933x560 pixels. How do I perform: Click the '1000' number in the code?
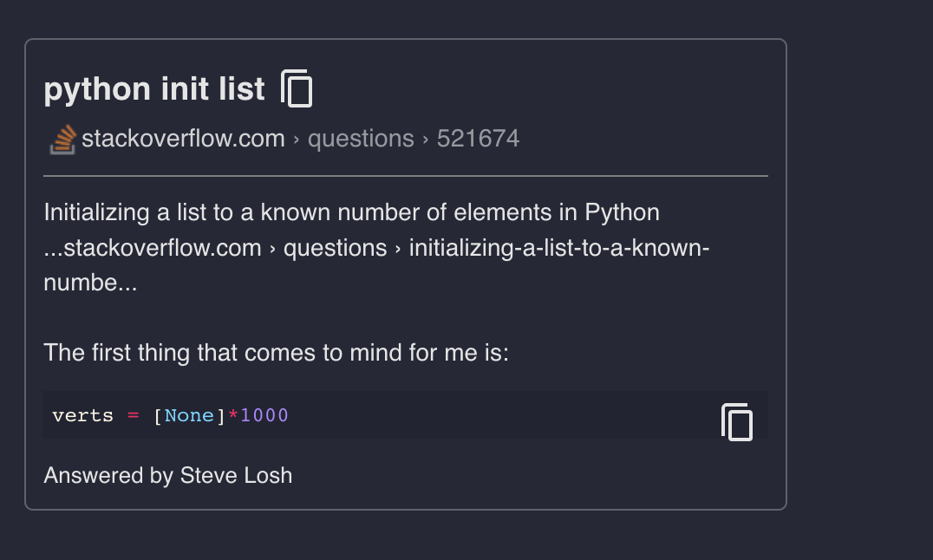coord(264,415)
